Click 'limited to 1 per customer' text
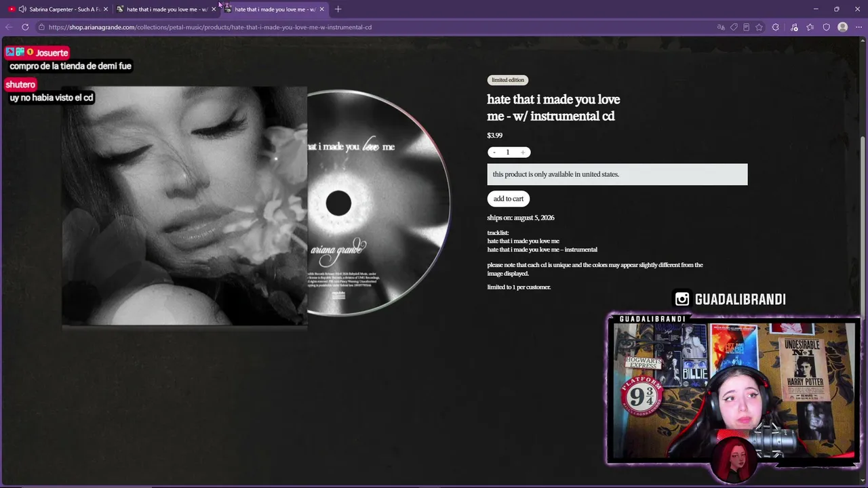Screen dimensions: 868x488 [519, 287]
